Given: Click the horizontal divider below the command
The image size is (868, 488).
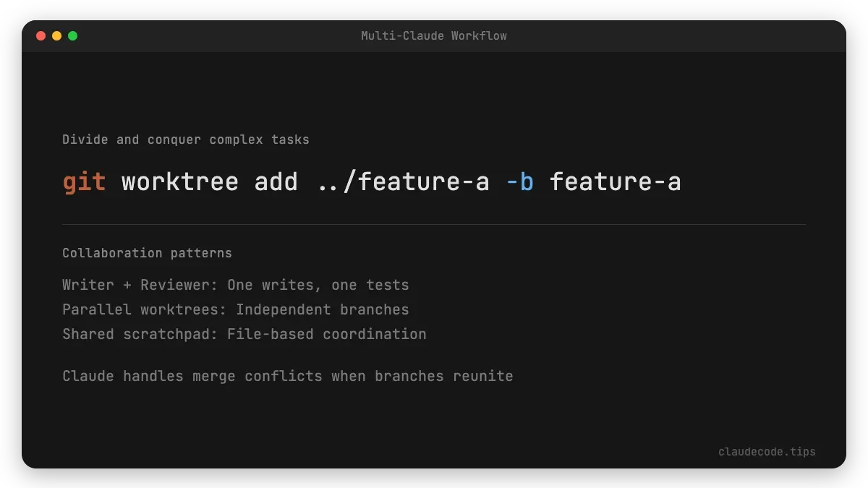Looking at the screenshot, I should (434, 223).
